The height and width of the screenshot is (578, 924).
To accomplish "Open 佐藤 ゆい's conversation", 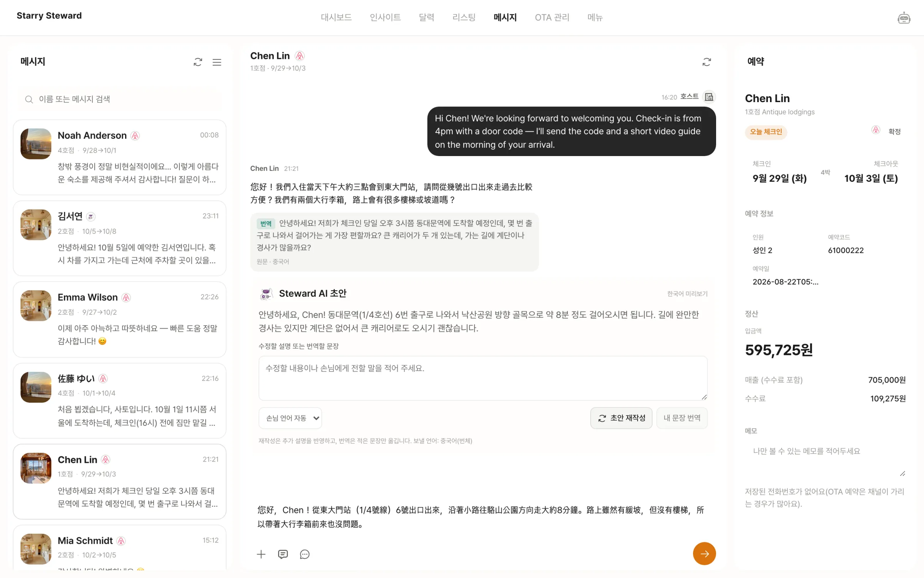I will (x=120, y=401).
